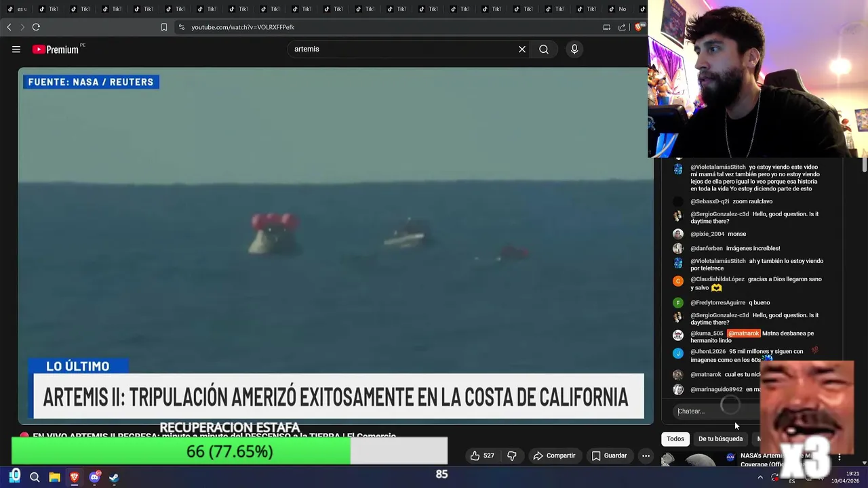Click the orange C avatar of @ClaudiaHildaLópez
The height and width of the screenshot is (488, 868).
point(677,281)
